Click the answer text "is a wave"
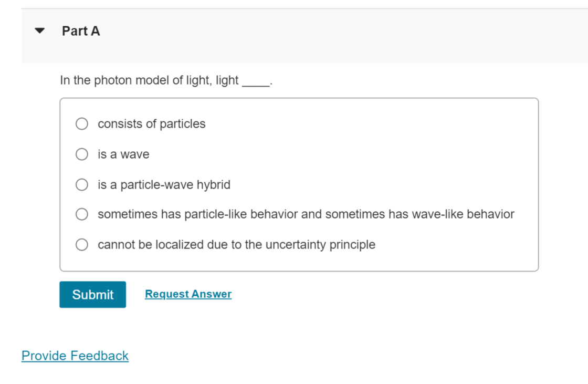The image size is (588, 384). pyautogui.click(x=123, y=154)
